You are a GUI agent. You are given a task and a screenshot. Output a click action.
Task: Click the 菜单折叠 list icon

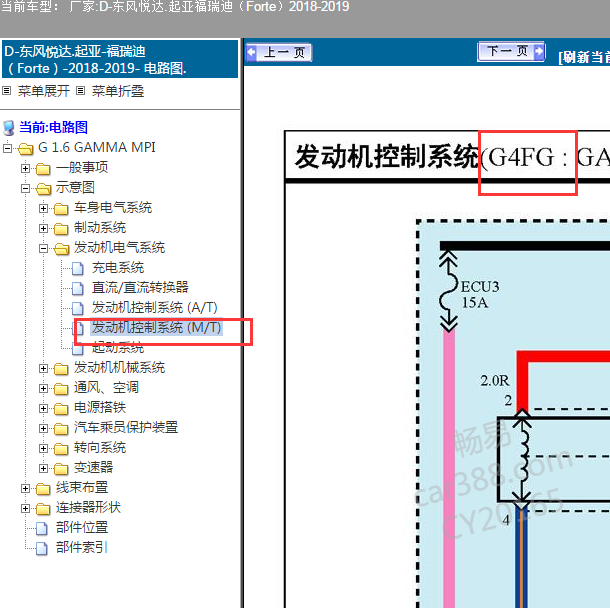80,91
